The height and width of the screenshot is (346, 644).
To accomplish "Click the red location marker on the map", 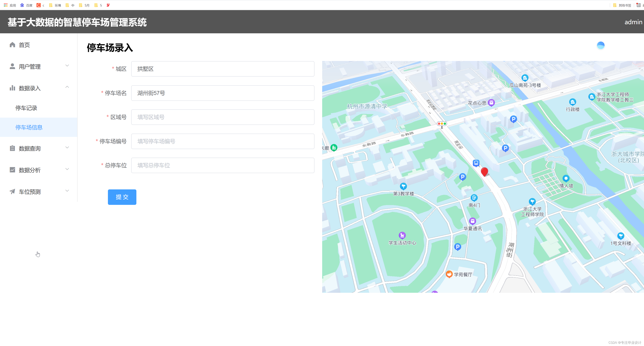I will click(484, 172).
